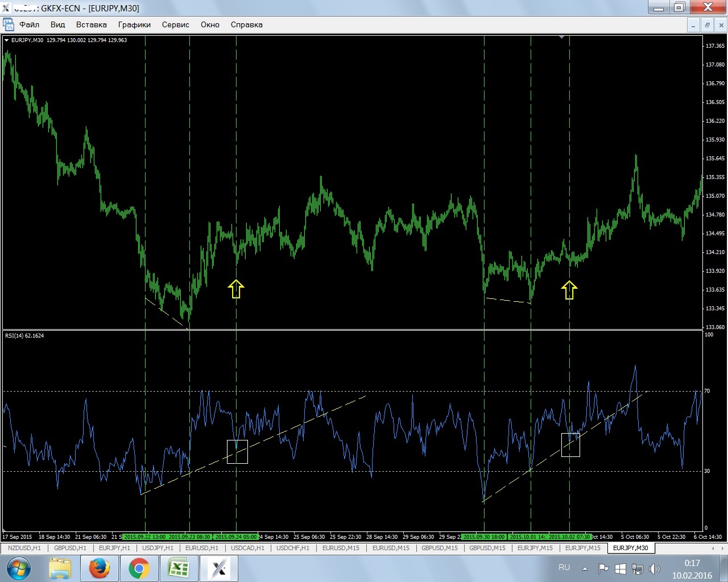Click the EURJPY,M30 price quote header text
The height and width of the screenshot is (582, 728).
click(69, 40)
